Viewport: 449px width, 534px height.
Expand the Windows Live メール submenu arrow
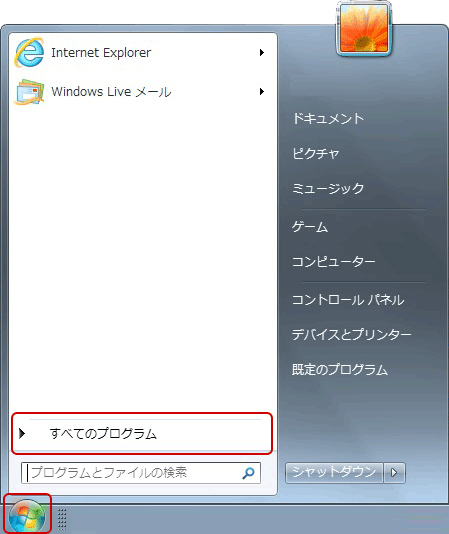[x=262, y=92]
